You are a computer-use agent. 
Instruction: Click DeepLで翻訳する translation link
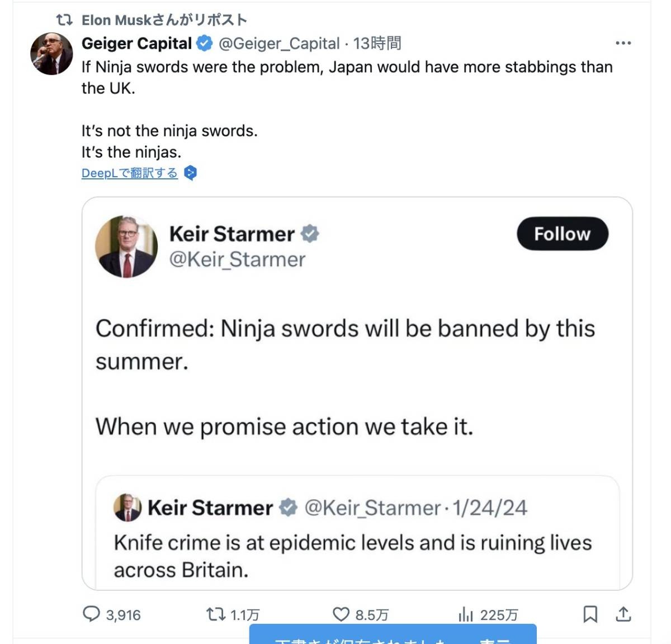coord(129,173)
